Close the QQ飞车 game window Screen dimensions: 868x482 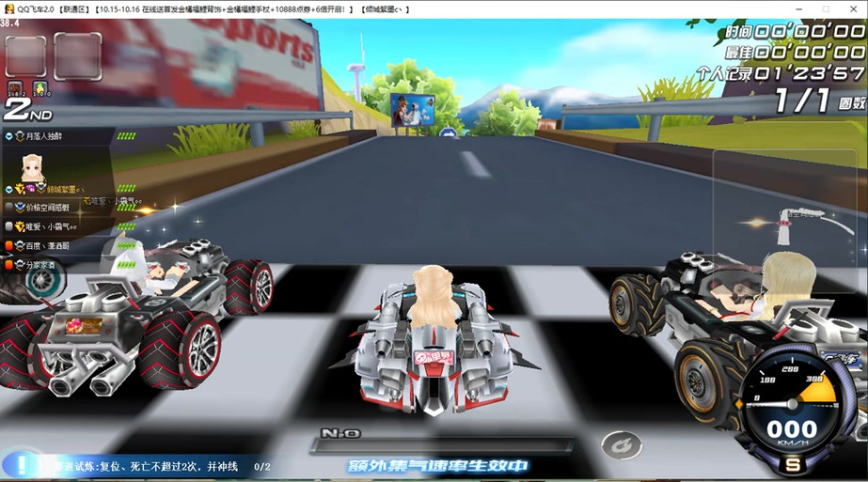854,8
